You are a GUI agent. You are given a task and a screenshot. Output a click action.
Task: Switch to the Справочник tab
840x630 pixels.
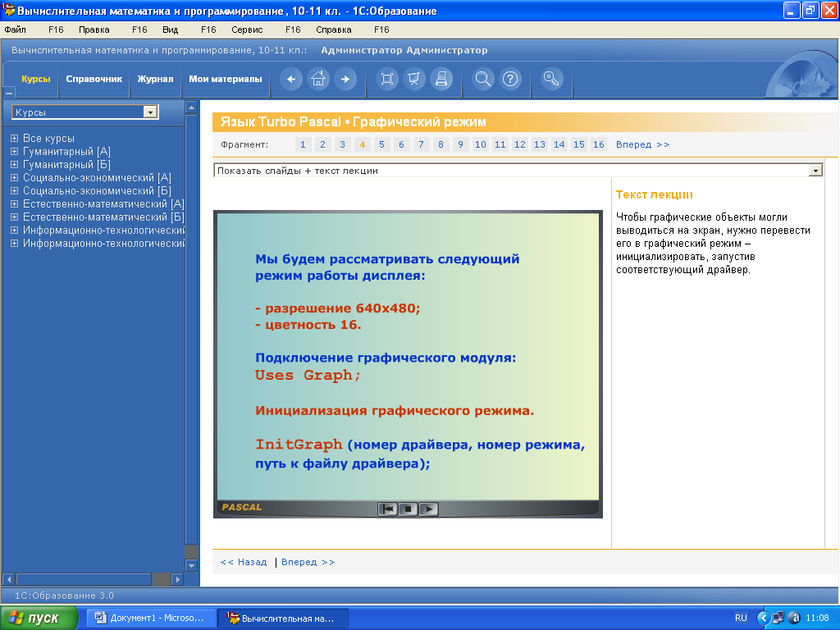pyautogui.click(x=94, y=80)
